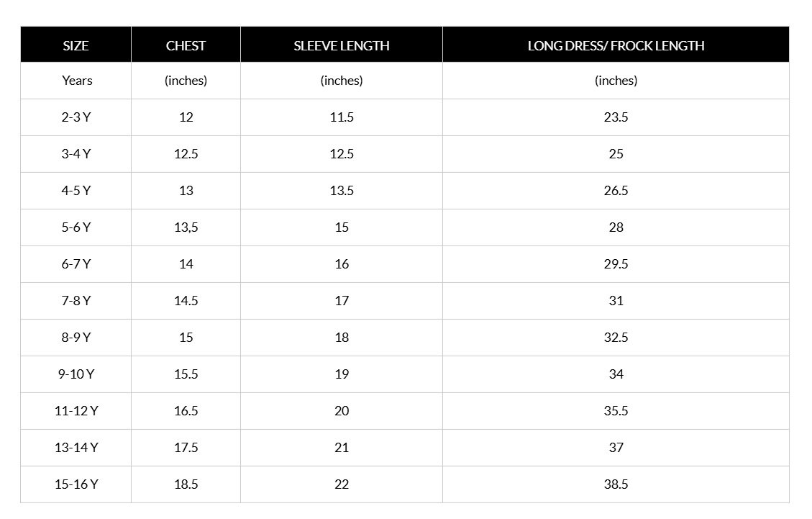Select the 3-4 Y size cell
The height and width of the screenshot is (519, 812).
tap(76, 154)
